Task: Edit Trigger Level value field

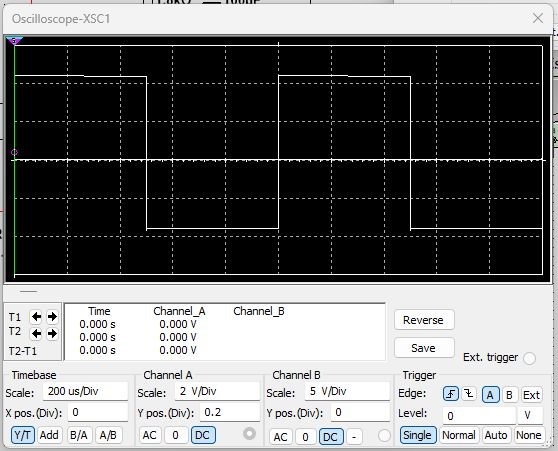Action: point(479,415)
